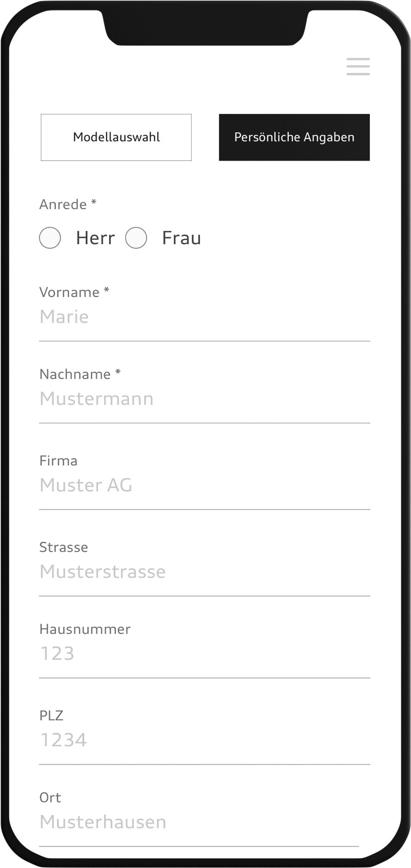Focus the Firma field showing Muster AG
The height and width of the screenshot is (868, 411).
click(204, 486)
